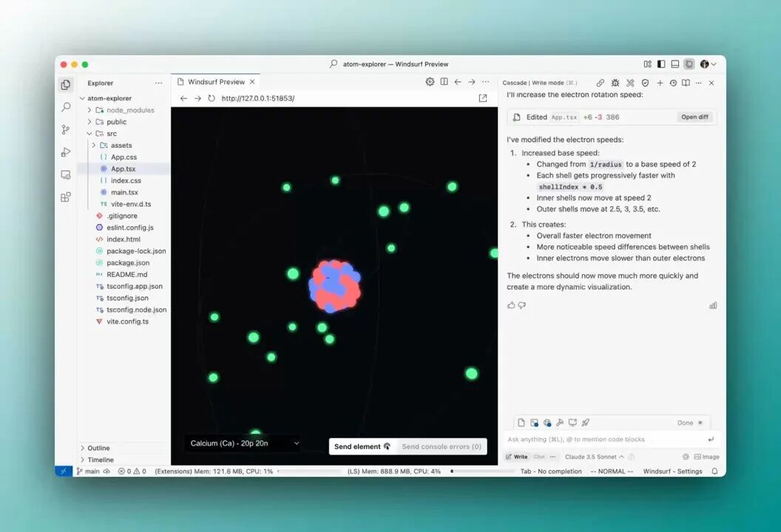Screen dimensions: 781x532
Task: Open the Source Control view icon
Action: tap(66, 129)
